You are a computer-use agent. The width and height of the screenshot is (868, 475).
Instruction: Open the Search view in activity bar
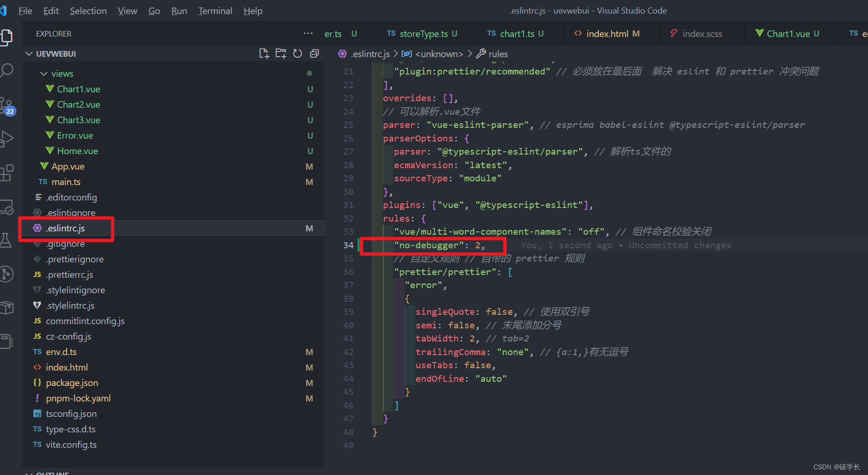click(7, 71)
